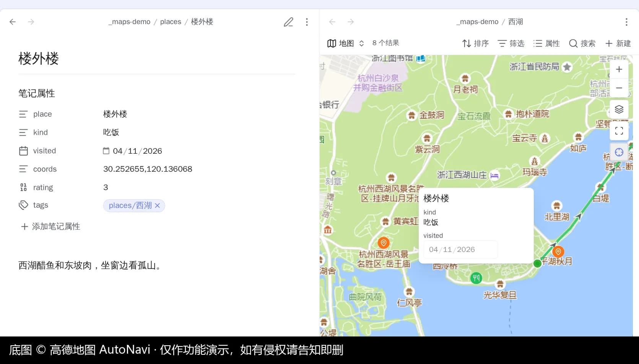Zoom out on the map
Image resolution: width=639 pixels, height=364 pixels.
tap(619, 88)
